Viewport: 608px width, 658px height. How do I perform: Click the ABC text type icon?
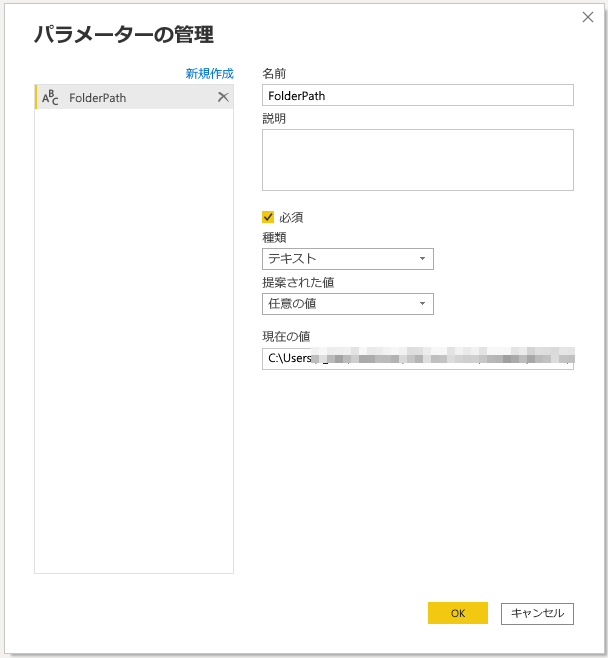click(x=50, y=97)
